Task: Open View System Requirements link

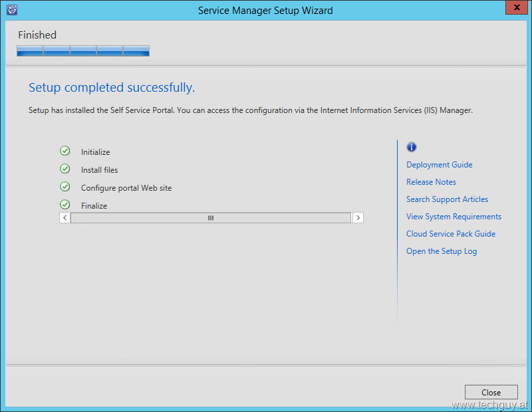Action: point(454,217)
